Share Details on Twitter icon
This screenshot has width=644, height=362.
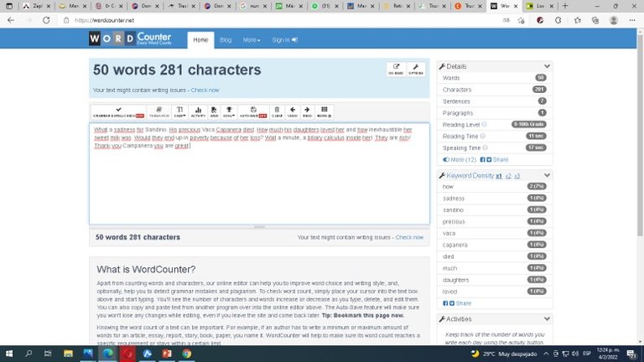pos(489,160)
